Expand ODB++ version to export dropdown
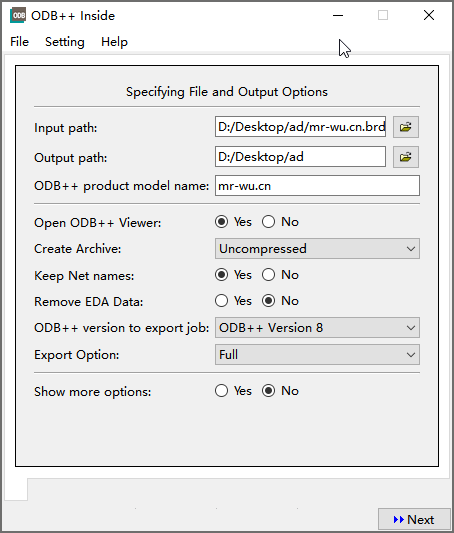Viewport: 454px width, 533px height. [317, 328]
